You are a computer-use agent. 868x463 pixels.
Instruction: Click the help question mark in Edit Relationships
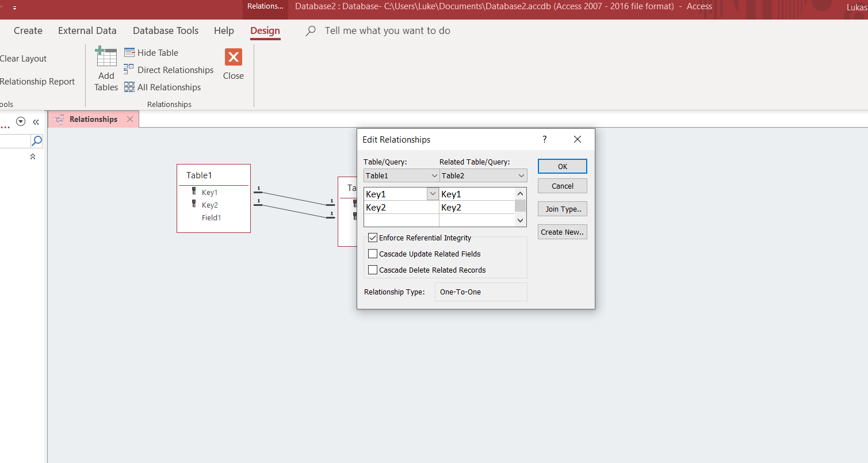(544, 140)
